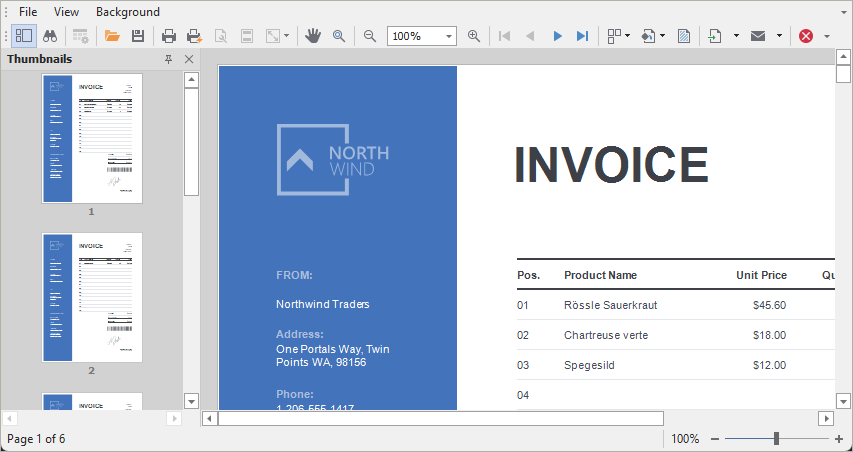Click the '$18.00' unit price cell
Viewport: 853px width, 452px height.
click(x=769, y=335)
